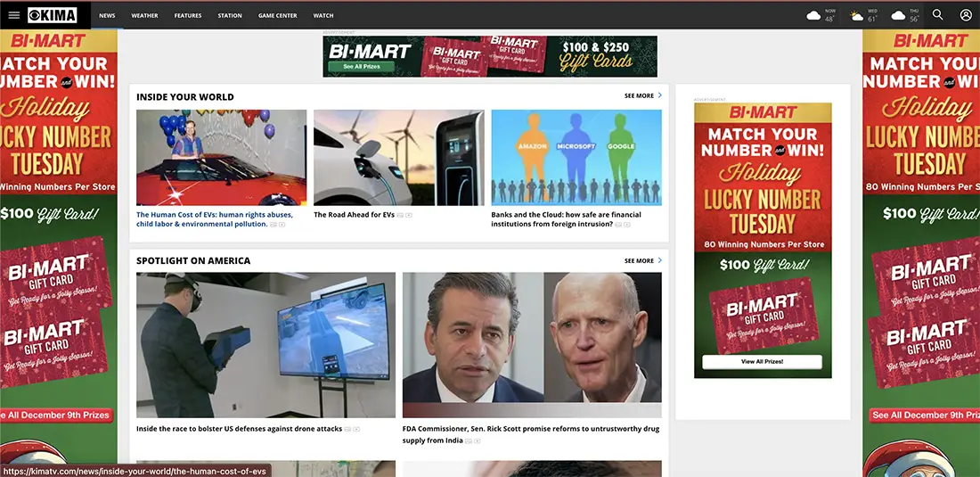Click media icons next to The Road Ahead for EVs
Screen dimensions: 980x477
click(x=405, y=215)
